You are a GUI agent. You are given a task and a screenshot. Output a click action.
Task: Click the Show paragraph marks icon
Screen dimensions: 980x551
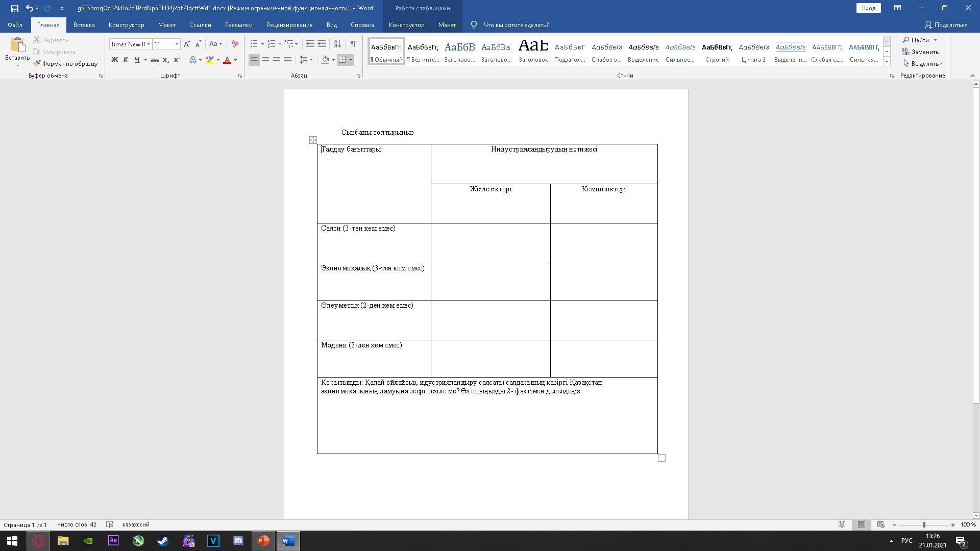[x=353, y=44]
